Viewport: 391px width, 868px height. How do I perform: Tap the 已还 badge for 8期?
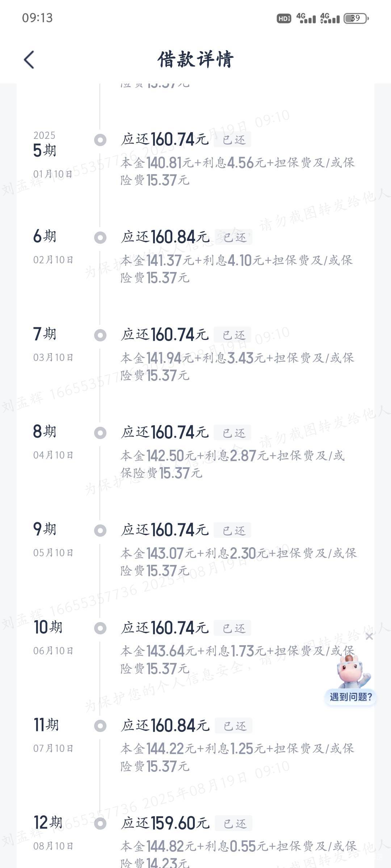tap(233, 433)
